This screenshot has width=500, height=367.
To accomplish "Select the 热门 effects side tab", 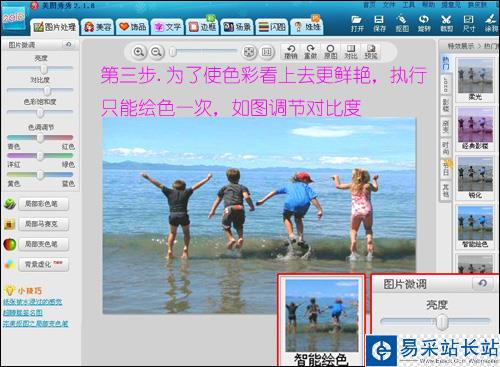I will [445, 63].
